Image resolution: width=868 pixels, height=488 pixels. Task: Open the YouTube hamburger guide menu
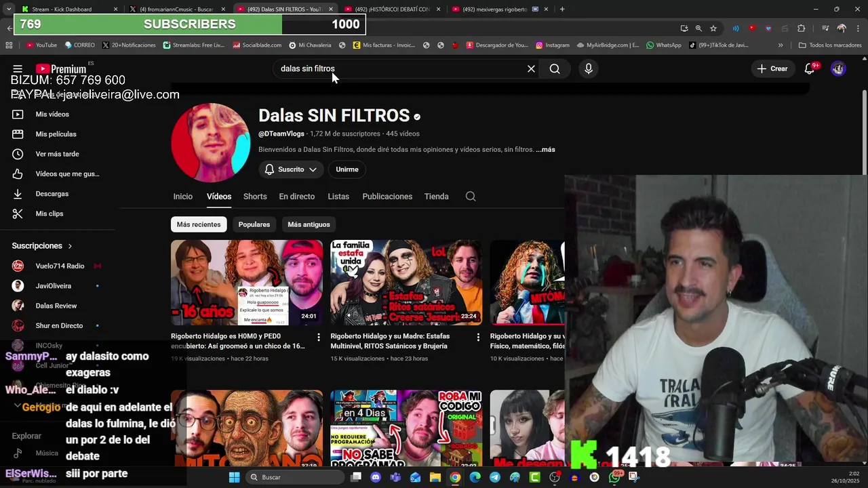(x=18, y=68)
